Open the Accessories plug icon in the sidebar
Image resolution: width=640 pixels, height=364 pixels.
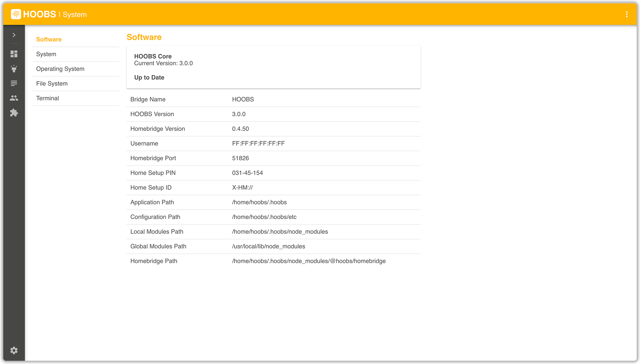tap(14, 69)
